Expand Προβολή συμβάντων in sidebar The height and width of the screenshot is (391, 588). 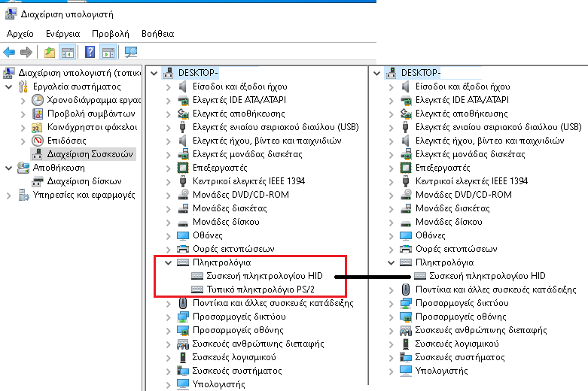tap(23, 114)
